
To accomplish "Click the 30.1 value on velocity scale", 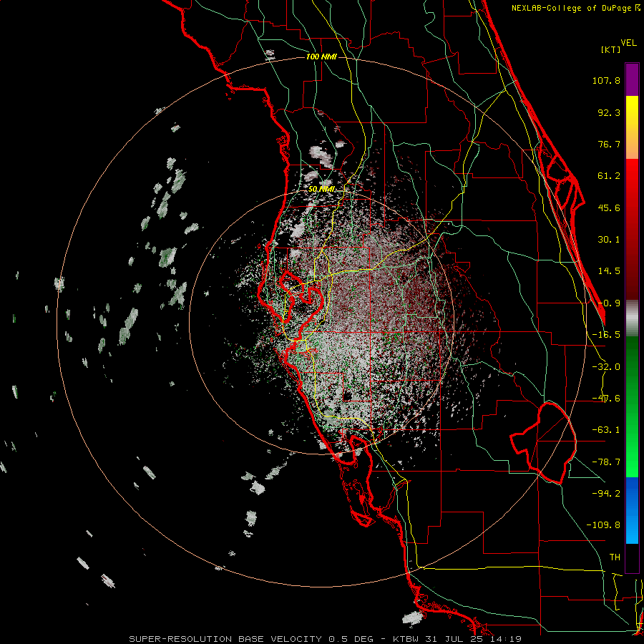I will [x=609, y=240].
